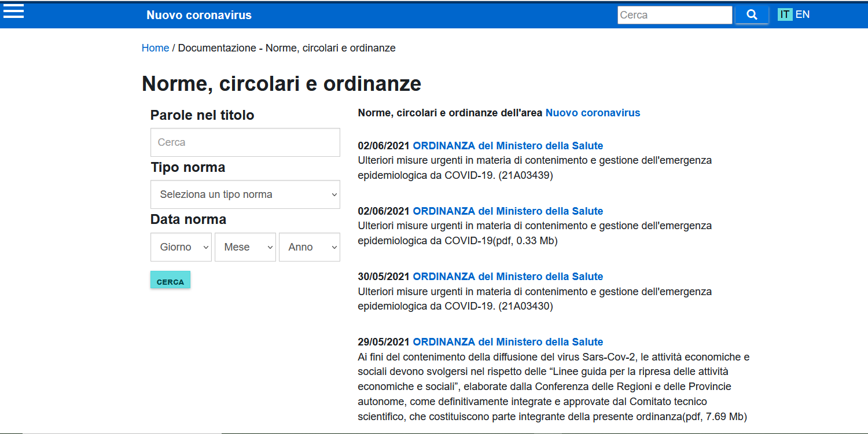Navigate to Home via the breadcrumb link
The image size is (868, 434).
pyautogui.click(x=155, y=47)
